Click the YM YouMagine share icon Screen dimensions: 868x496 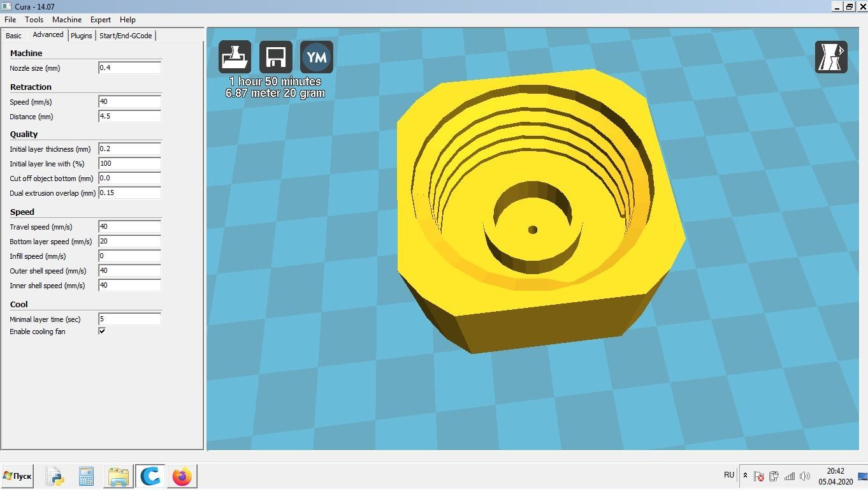click(x=317, y=57)
